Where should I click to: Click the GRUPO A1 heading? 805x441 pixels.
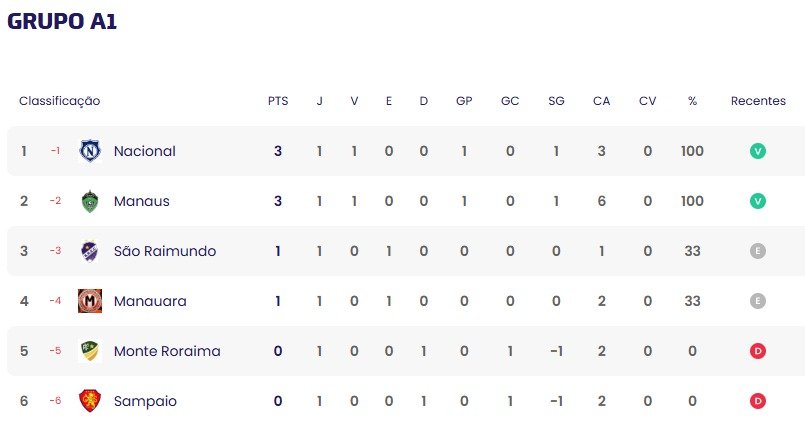(62, 21)
